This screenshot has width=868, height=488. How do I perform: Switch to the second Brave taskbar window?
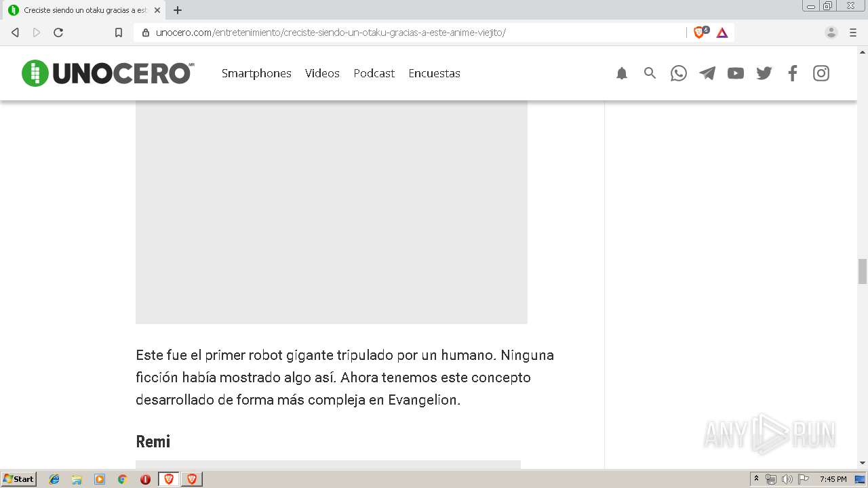[x=192, y=479]
